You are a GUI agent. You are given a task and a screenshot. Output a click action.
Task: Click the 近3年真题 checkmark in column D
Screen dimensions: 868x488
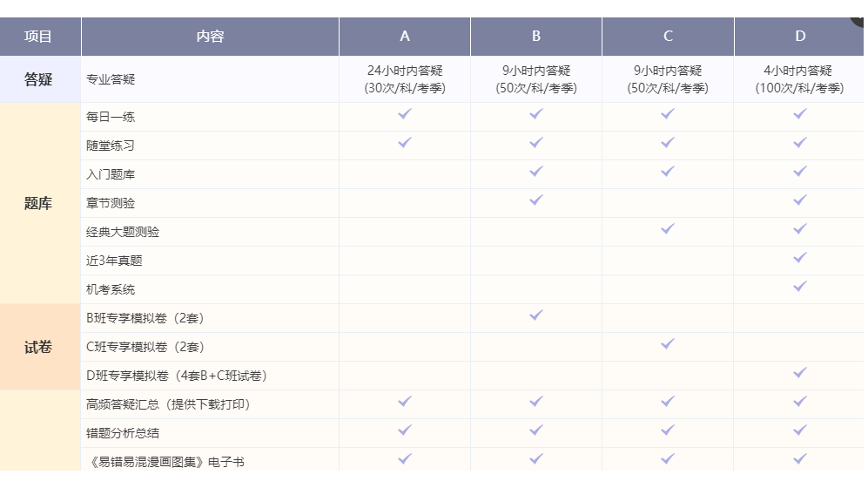799,258
